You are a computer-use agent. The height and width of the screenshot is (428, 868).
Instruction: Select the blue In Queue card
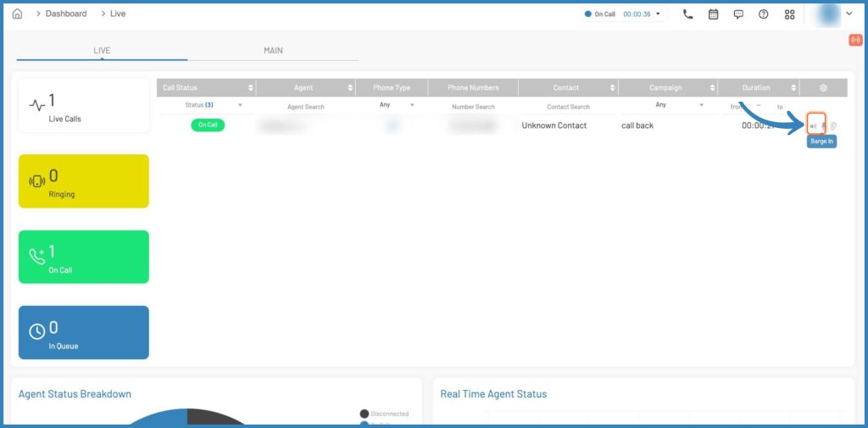click(84, 332)
